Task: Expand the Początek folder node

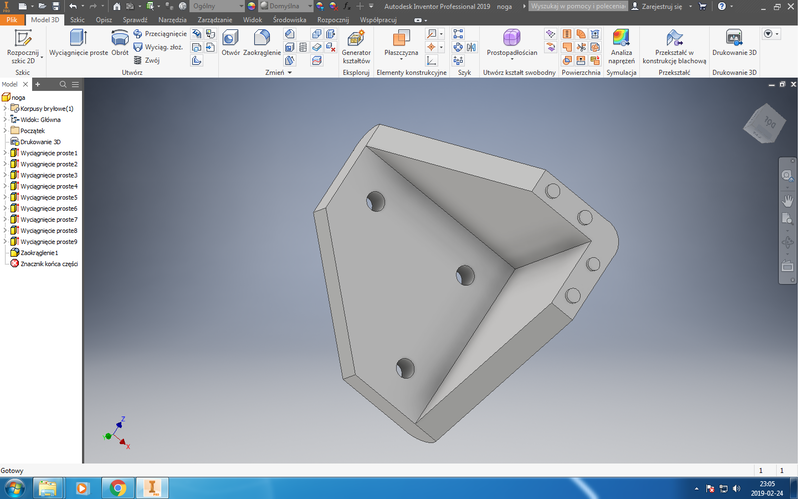Action: pyautogui.click(x=5, y=131)
